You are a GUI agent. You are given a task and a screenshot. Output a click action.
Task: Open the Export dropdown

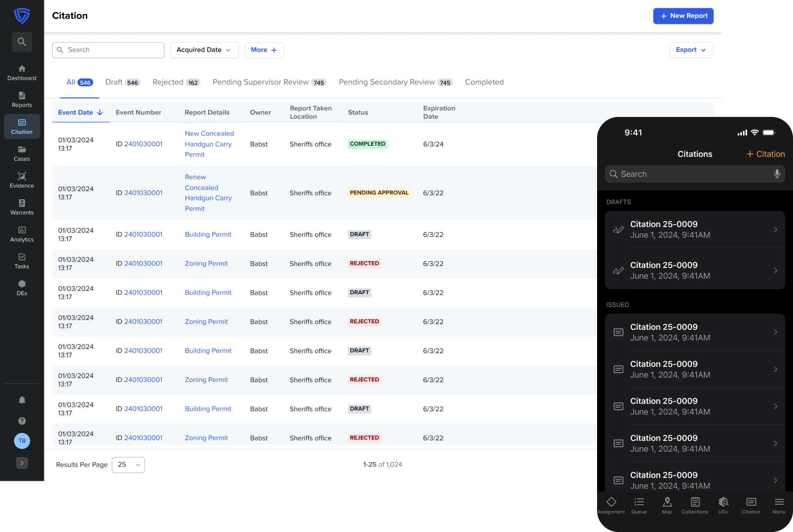[691, 50]
